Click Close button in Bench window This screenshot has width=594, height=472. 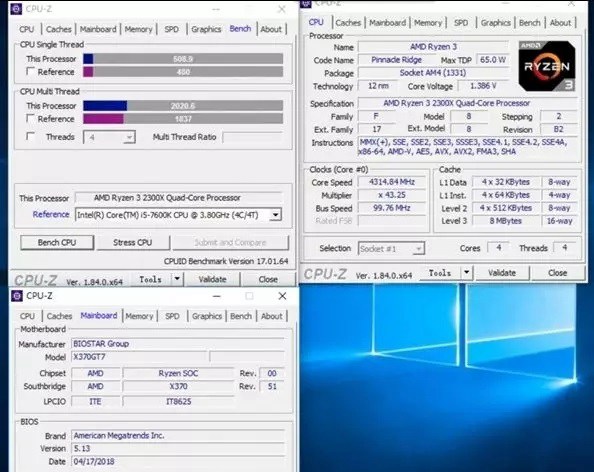point(268,279)
